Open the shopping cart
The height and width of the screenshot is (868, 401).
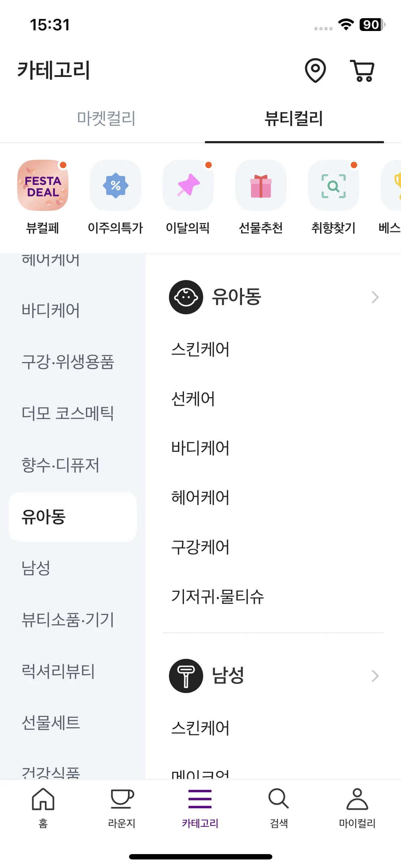point(363,71)
